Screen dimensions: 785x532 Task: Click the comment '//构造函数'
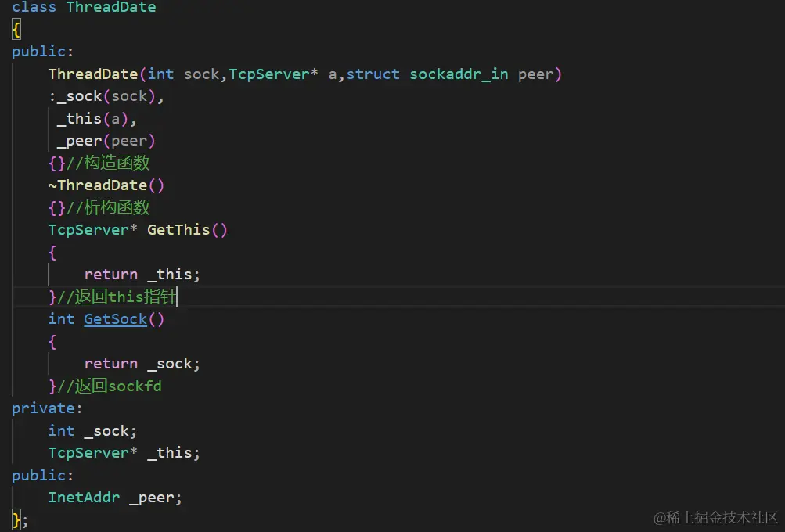coord(108,163)
